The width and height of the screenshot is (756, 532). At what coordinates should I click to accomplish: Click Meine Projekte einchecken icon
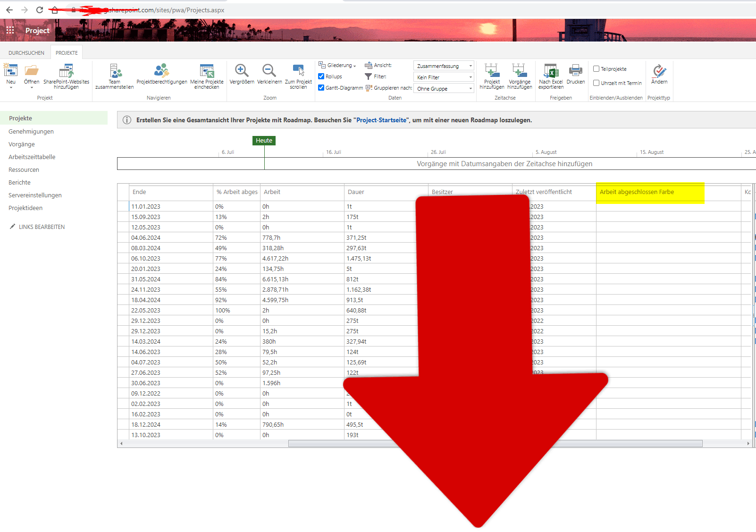click(207, 71)
